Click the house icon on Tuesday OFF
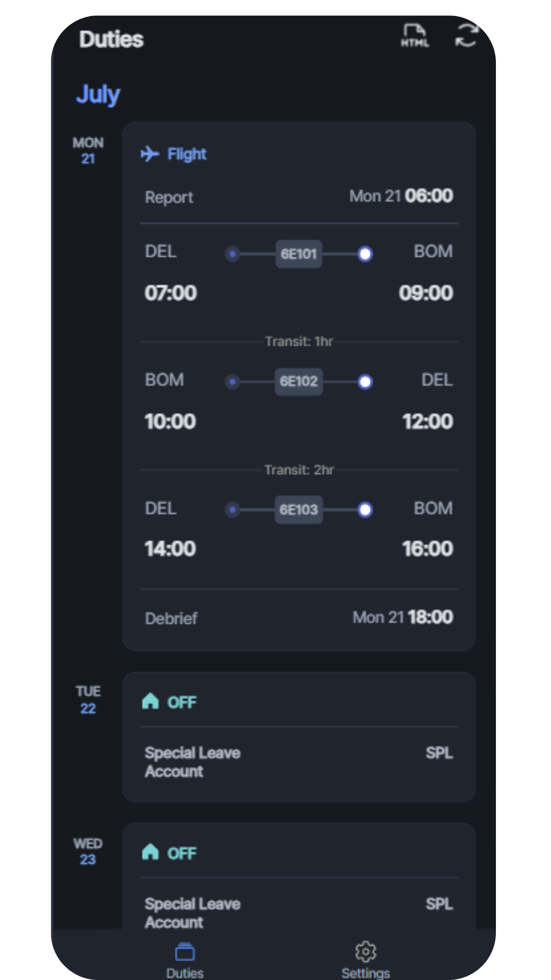Screen dimensions: 551x980 click(151, 701)
